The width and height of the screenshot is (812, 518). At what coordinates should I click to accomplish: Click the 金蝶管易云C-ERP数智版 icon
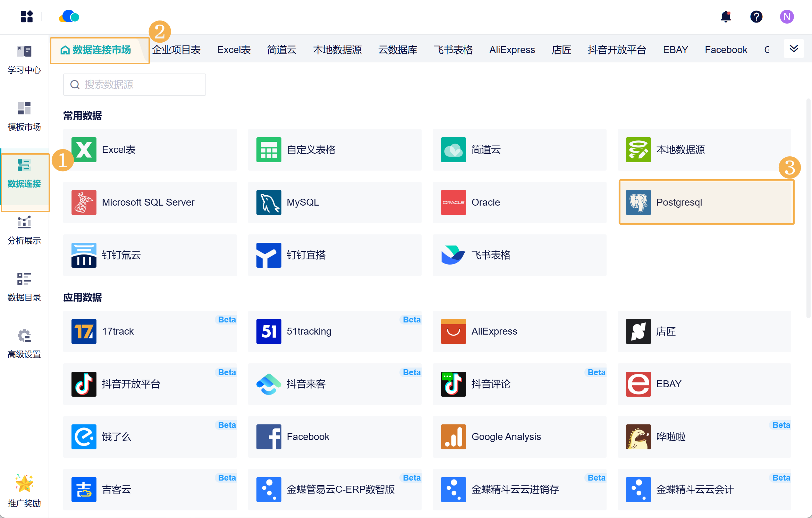[269, 490]
